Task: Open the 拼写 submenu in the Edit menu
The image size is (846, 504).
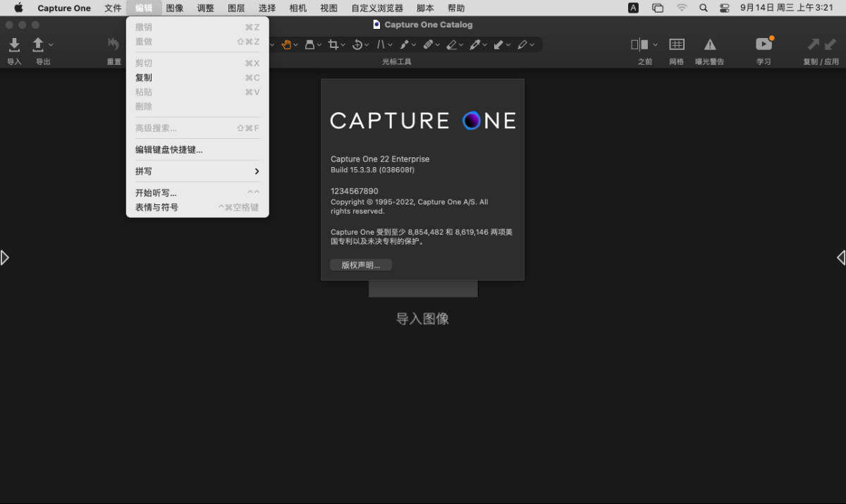Action: coord(197,171)
